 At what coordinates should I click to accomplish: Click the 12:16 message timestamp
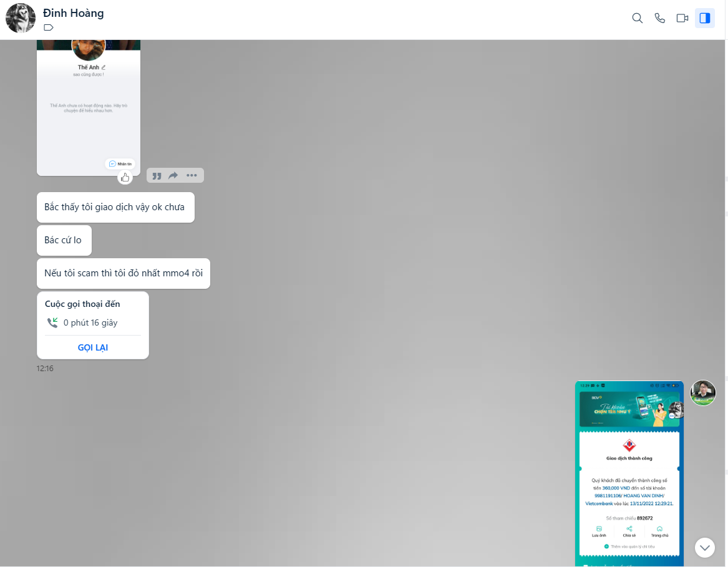tap(45, 369)
